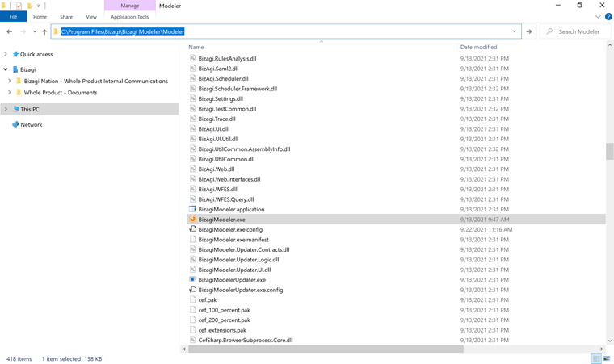Click the CefSharp.BrowserSubprocess.Core.dll file icon
The width and height of the screenshot is (614, 364).
(192, 340)
